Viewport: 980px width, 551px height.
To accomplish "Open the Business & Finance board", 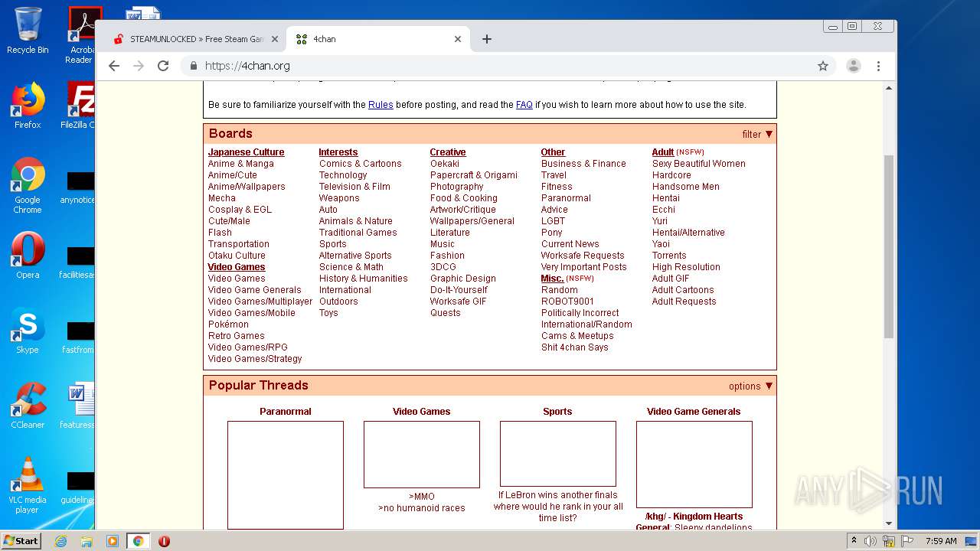I will 583,164.
